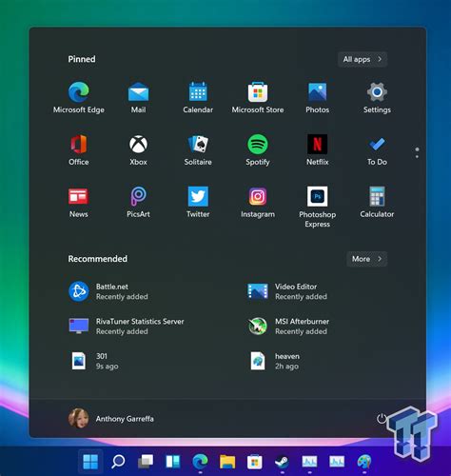Open the Xbox app
The height and width of the screenshot is (476, 451).
138,149
